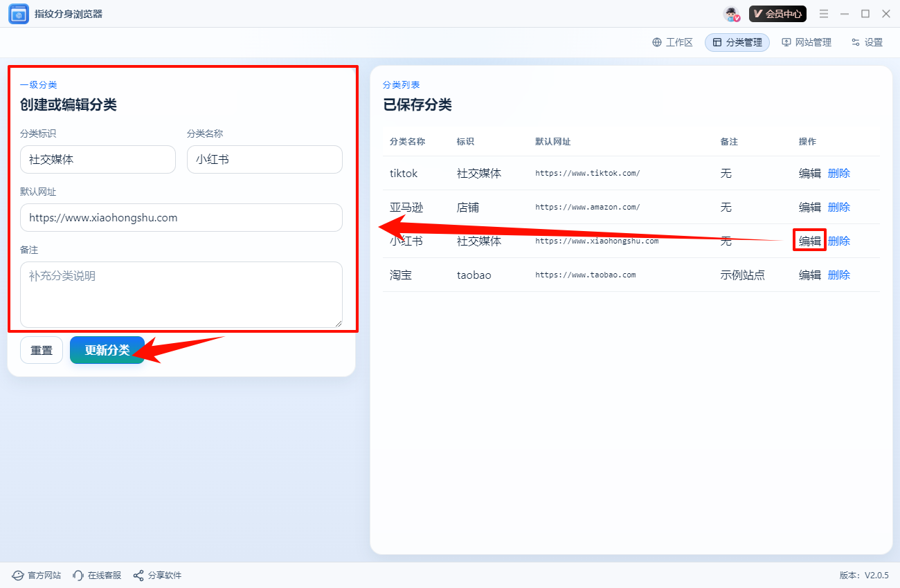Switch to the 分类管理 tab
The height and width of the screenshot is (588, 900).
737,42
